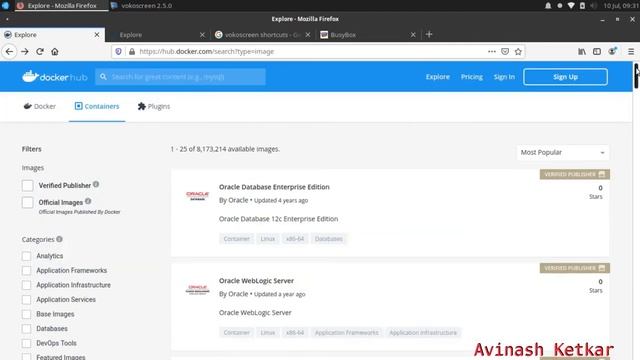Click info icon beside Official Images
Image resolution: width=640 pixels, height=360 pixels.
[x=88, y=201]
